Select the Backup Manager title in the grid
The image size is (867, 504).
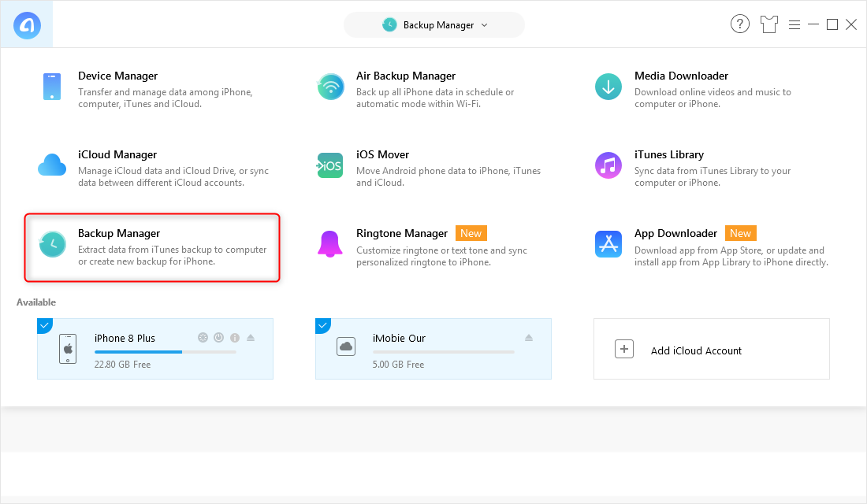[119, 233]
